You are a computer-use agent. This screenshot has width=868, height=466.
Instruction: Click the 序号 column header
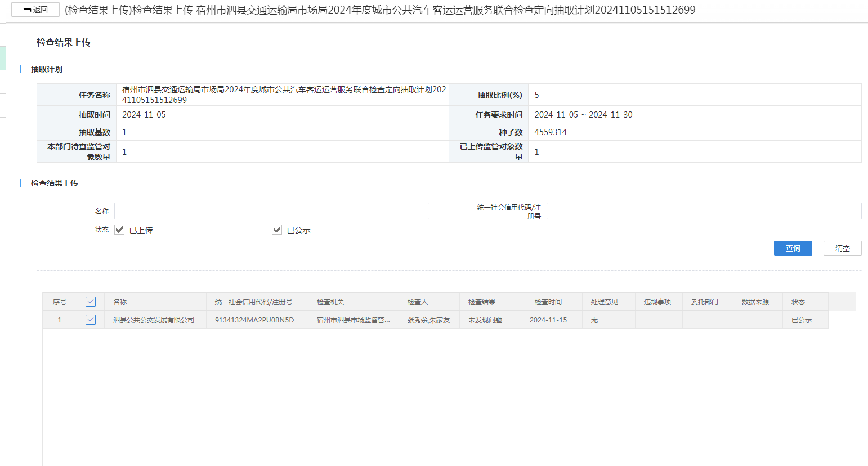pos(60,302)
